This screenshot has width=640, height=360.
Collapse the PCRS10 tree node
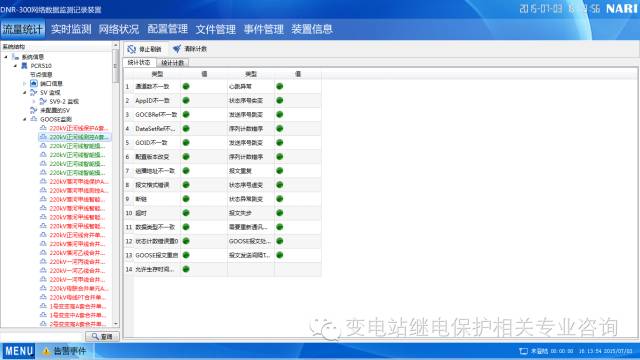(16, 66)
